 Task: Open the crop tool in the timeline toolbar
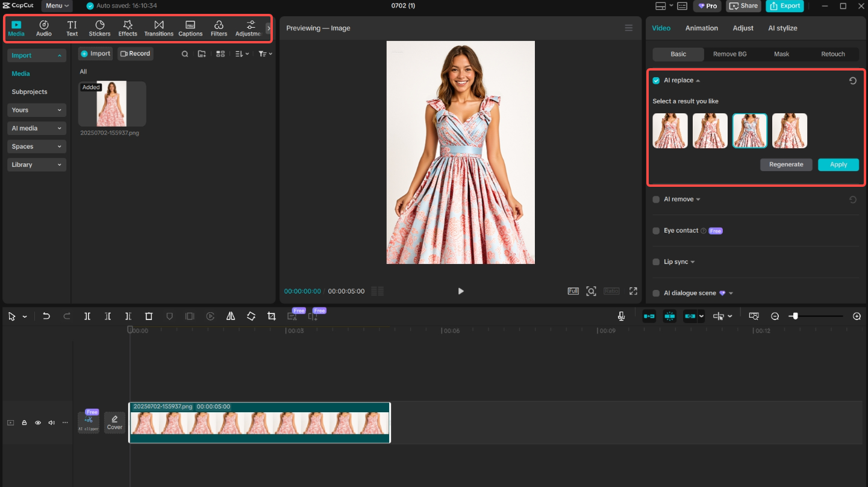point(271,316)
